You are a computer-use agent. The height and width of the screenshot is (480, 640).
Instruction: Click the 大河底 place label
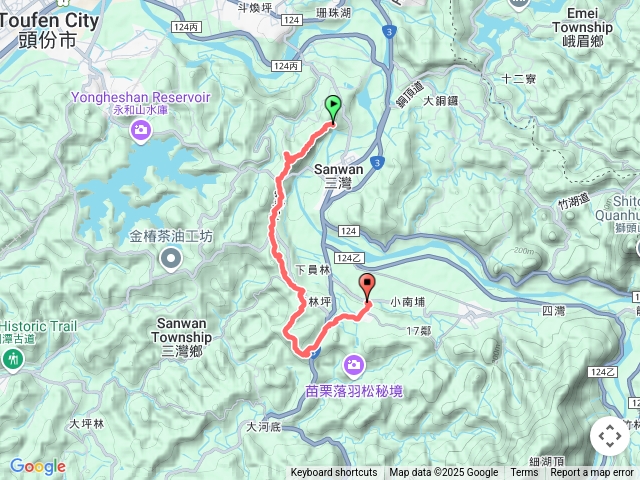point(264,427)
